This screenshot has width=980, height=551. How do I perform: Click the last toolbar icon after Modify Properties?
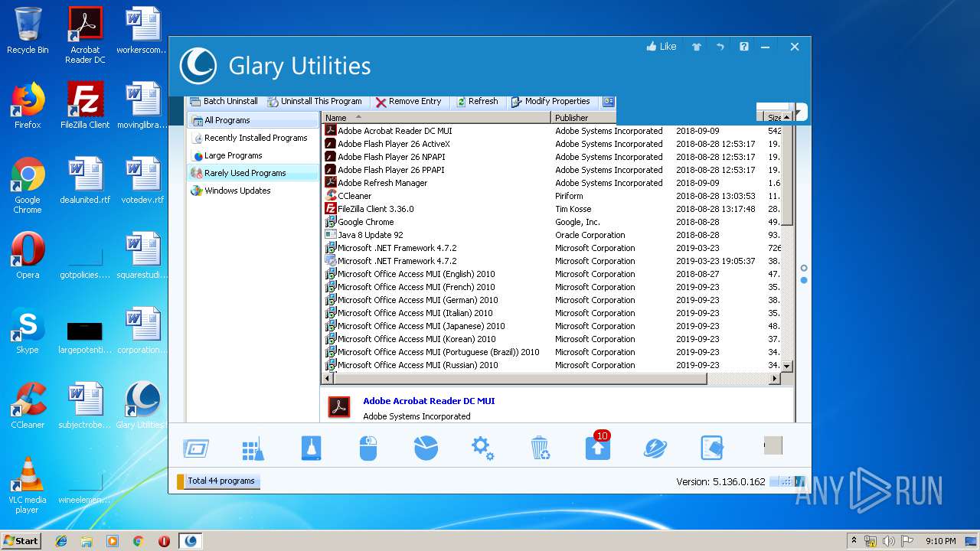(x=609, y=101)
